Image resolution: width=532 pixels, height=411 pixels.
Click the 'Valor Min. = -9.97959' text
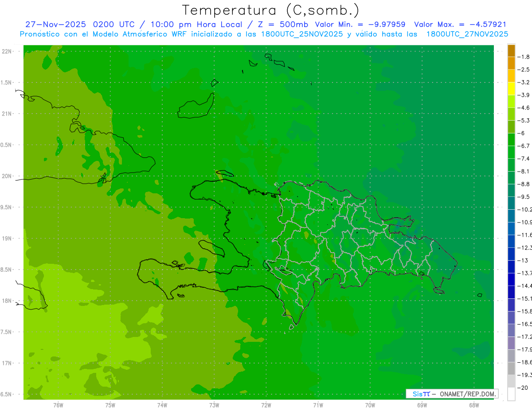click(x=360, y=24)
